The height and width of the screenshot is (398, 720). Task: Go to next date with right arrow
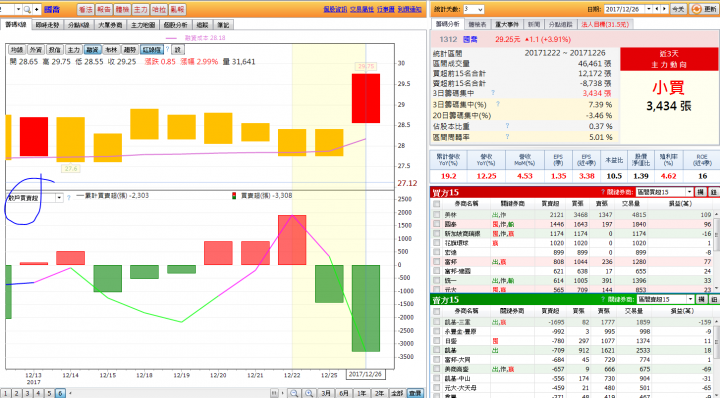click(664, 9)
